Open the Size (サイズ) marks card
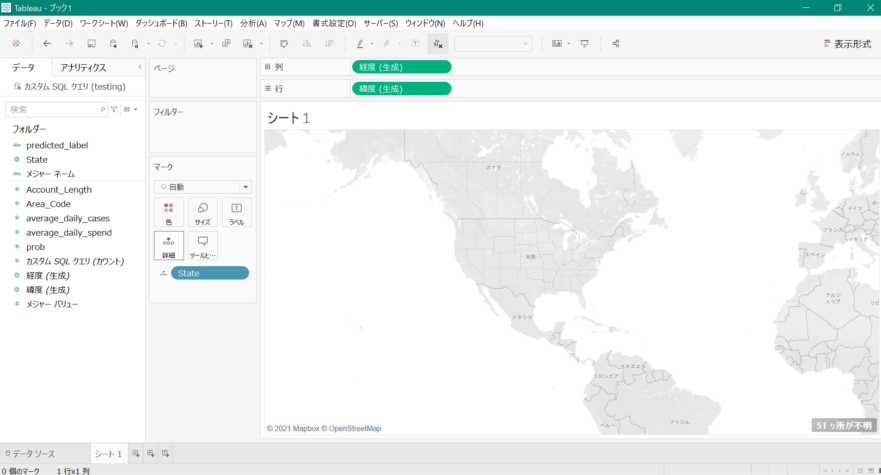881x475 pixels. [x=203, y=213]
